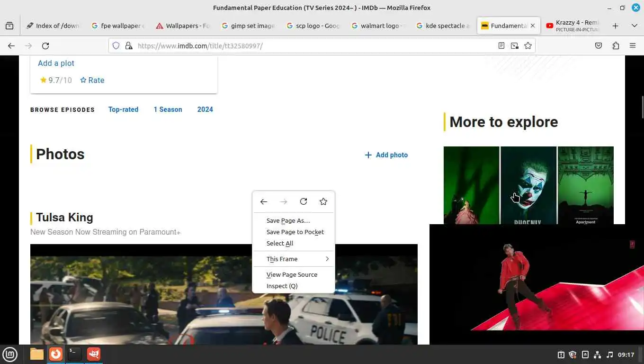
Task: Open the music note sound tray icon
Action: click(x=610, y=355)
